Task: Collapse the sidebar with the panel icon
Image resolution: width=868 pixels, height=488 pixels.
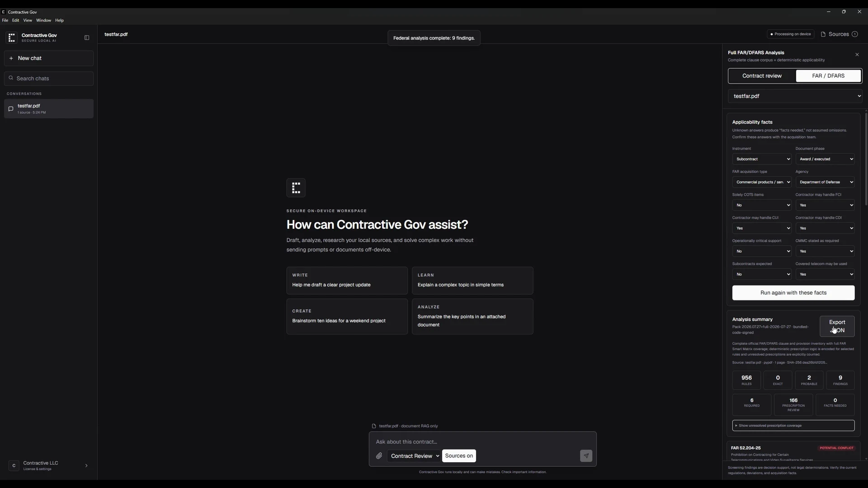Action: click(87, 38)
